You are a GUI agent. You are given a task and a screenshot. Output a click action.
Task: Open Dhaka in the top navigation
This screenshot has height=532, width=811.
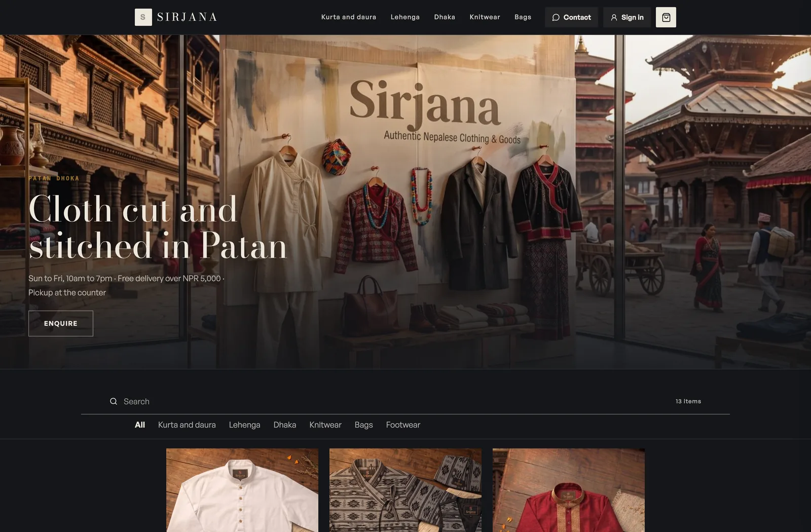click(445, 17)
